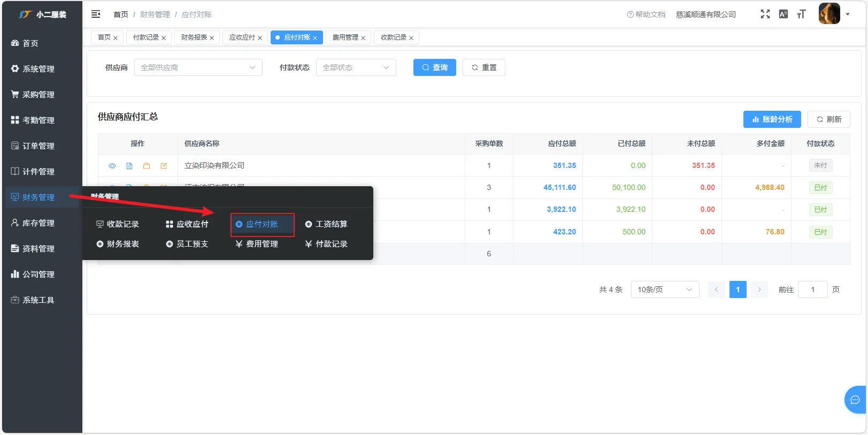Image resolution: width=868 pixels, height=435 pixels.
Task: Close the 付款记录 tab
Action: (164, 38)
